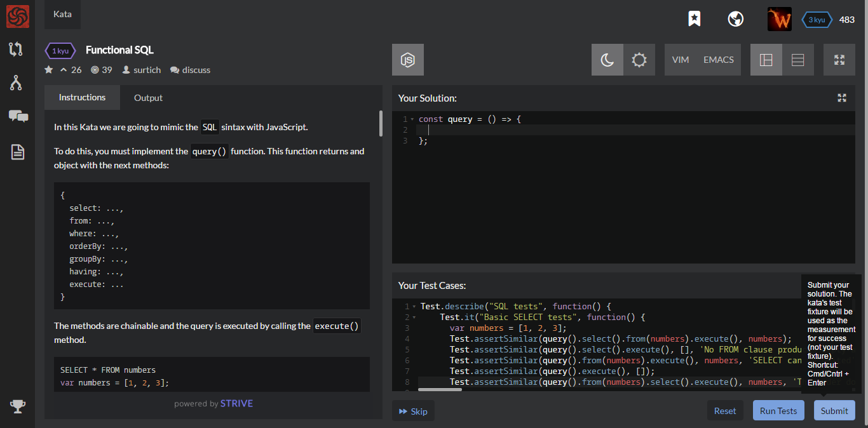Open the Kata training sidebar icon
This screenshot has width=868, height=428.
point(17,49)
